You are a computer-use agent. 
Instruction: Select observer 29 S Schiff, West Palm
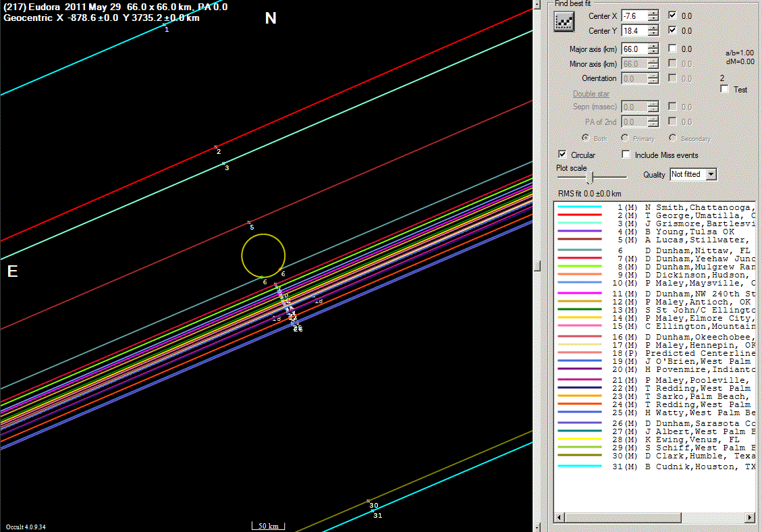(655, 448)
